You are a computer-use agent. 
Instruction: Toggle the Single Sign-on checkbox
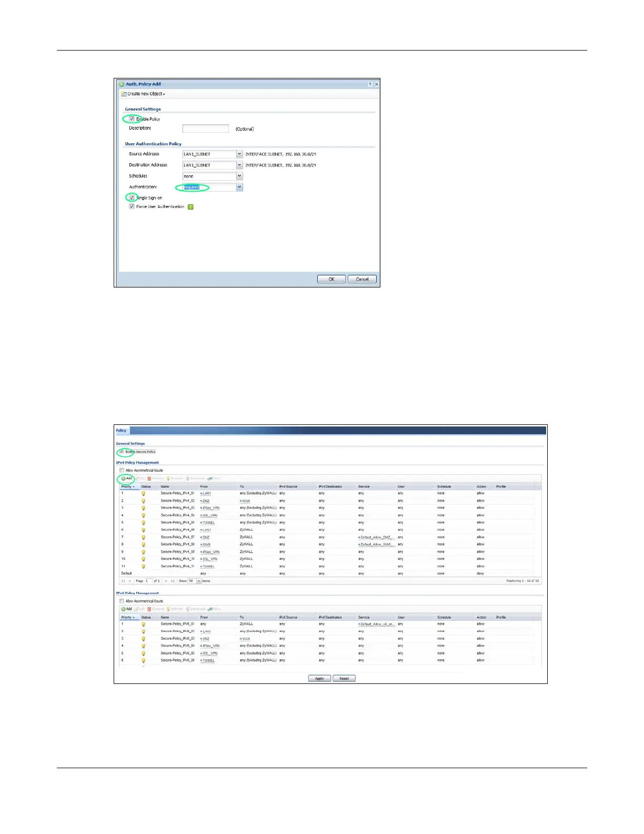click(132, 198)
